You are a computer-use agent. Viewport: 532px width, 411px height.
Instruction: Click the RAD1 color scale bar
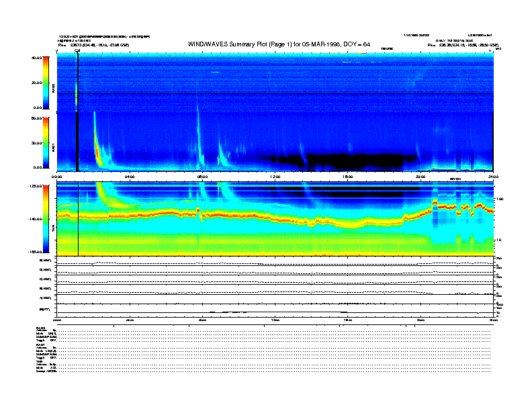click(46, 142)
